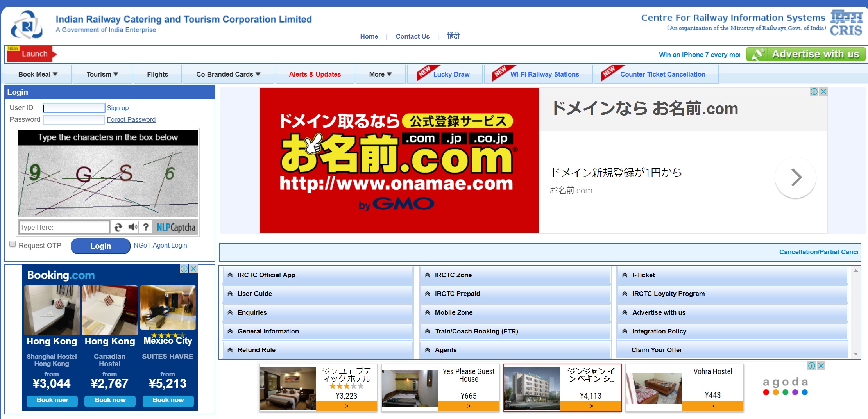Open ad info icon on onamae banner
This screenshot has width=868, height=419.
click(814, 92)
